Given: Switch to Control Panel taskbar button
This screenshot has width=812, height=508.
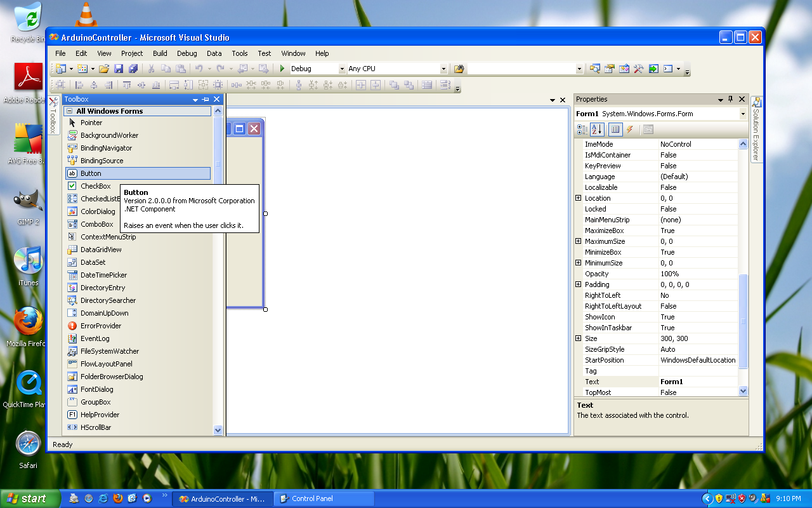Looking at the screenshot, I should click(x=324, y=498).
